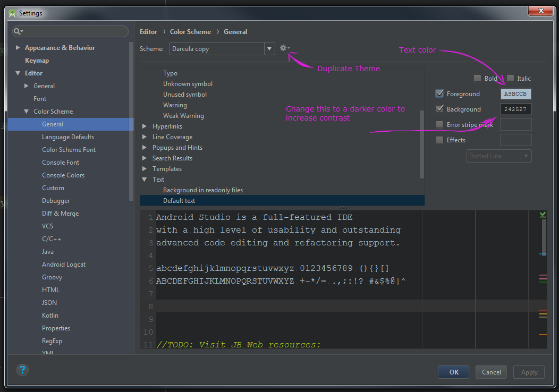Open Android Logcat color settings
The width and height of the screenshot is (559, 392).
click(x=64, y=265)
